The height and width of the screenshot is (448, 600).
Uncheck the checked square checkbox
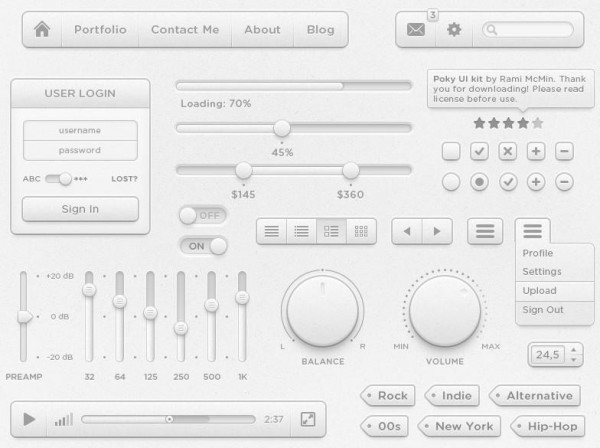coord(479,151)
